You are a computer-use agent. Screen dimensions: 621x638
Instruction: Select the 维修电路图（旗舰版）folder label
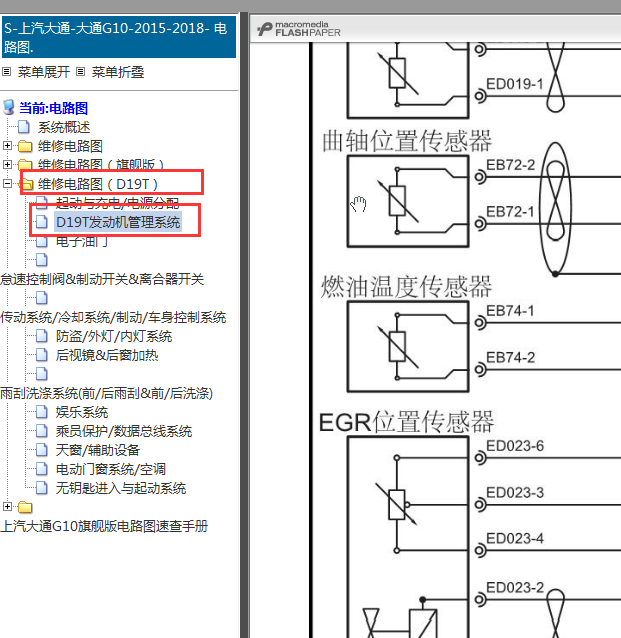point(101,164)
